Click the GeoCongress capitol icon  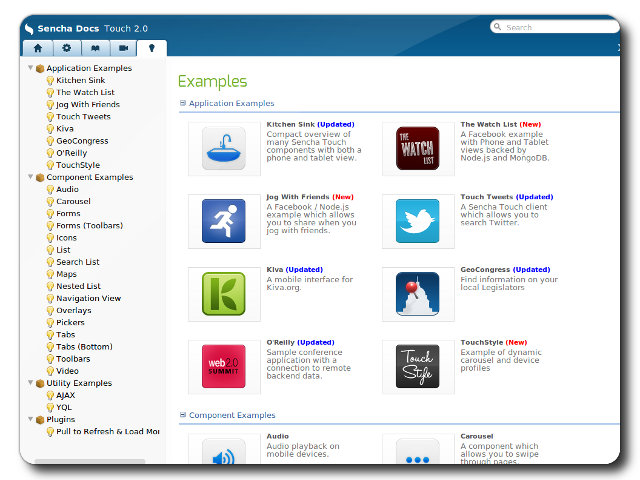point(417,294)
